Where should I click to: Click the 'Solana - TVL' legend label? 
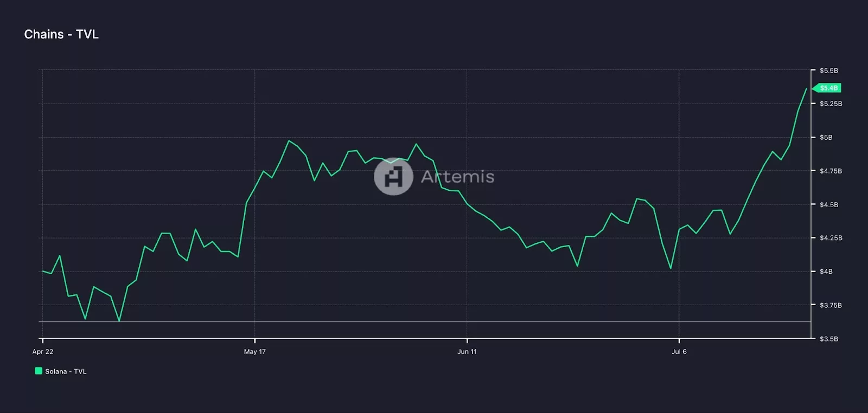point(66,371)
